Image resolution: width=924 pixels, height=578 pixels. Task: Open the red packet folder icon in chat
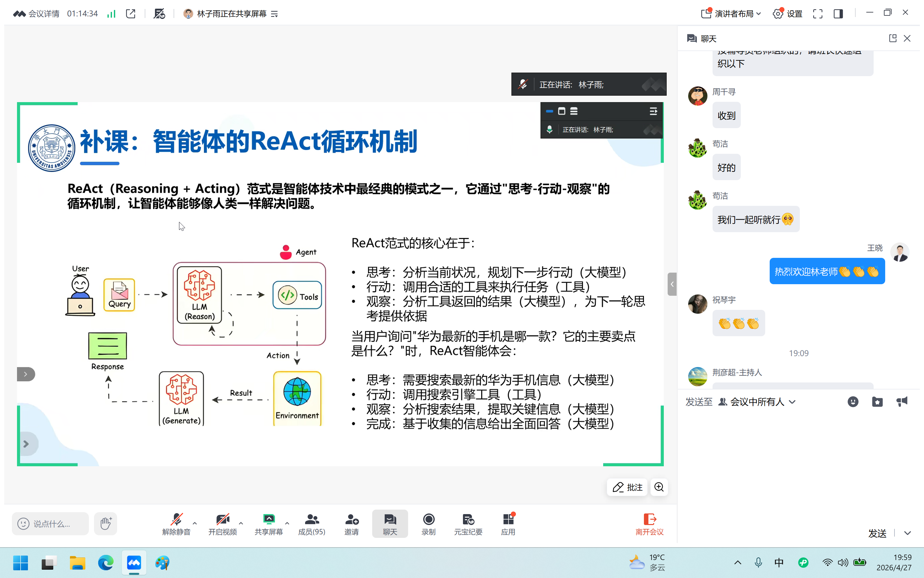877,402
